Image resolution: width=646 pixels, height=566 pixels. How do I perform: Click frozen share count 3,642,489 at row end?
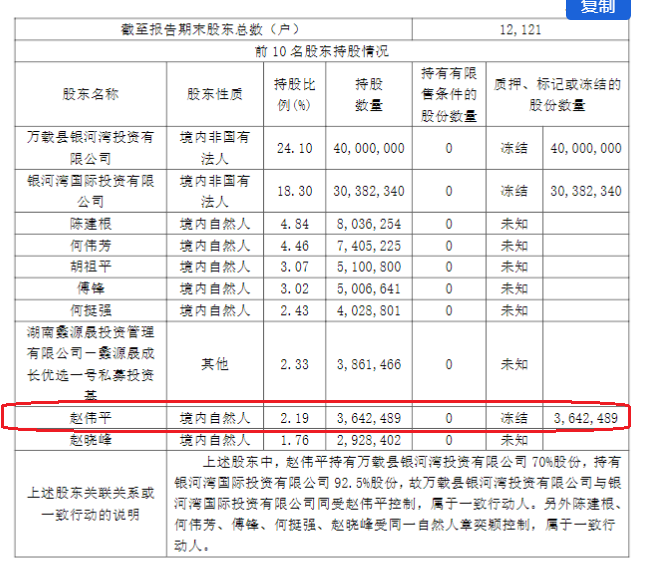[x=586, y=417]
